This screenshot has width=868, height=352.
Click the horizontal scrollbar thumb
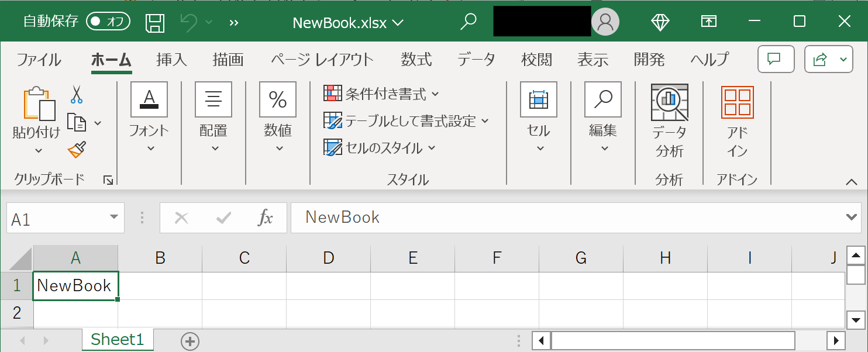[x=673, y=340]
